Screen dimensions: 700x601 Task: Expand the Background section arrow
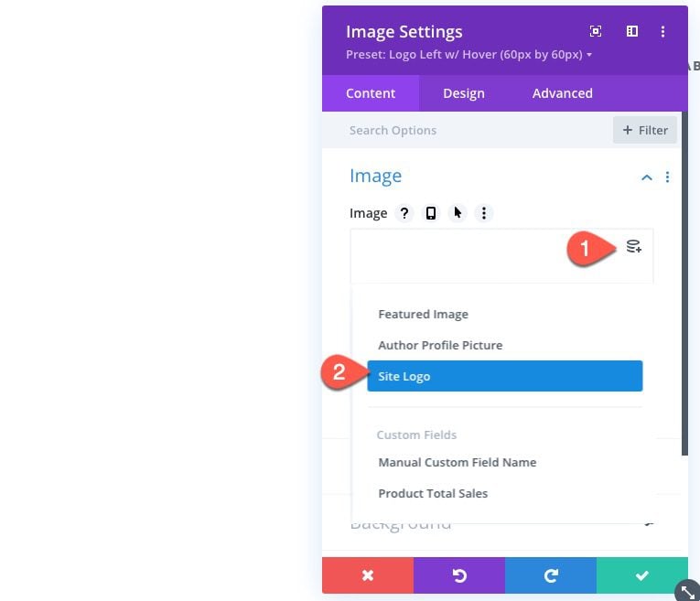pyautogui.click(x=649, y=523)
